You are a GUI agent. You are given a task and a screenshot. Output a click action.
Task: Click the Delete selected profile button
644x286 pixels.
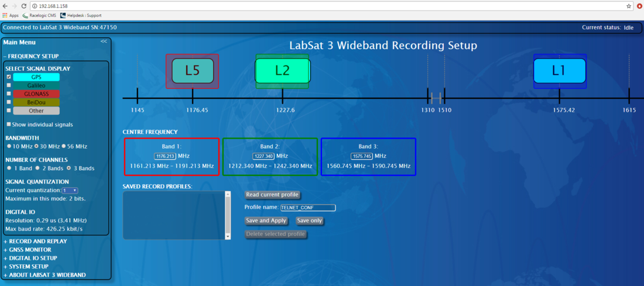276,235
